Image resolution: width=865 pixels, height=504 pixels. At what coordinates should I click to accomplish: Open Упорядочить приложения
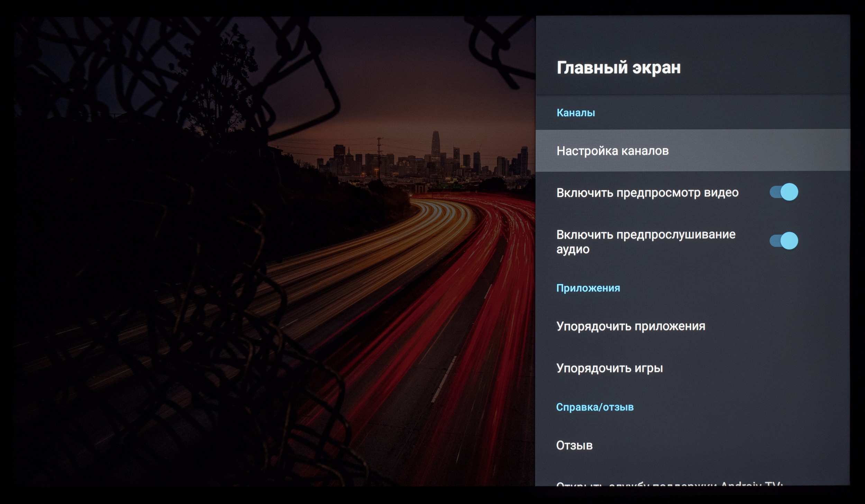630,326
